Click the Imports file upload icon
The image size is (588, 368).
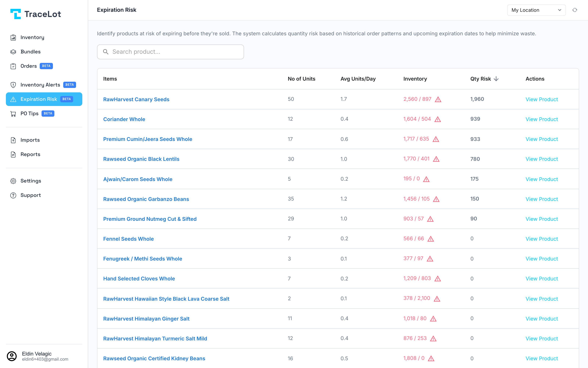(13, 140)
